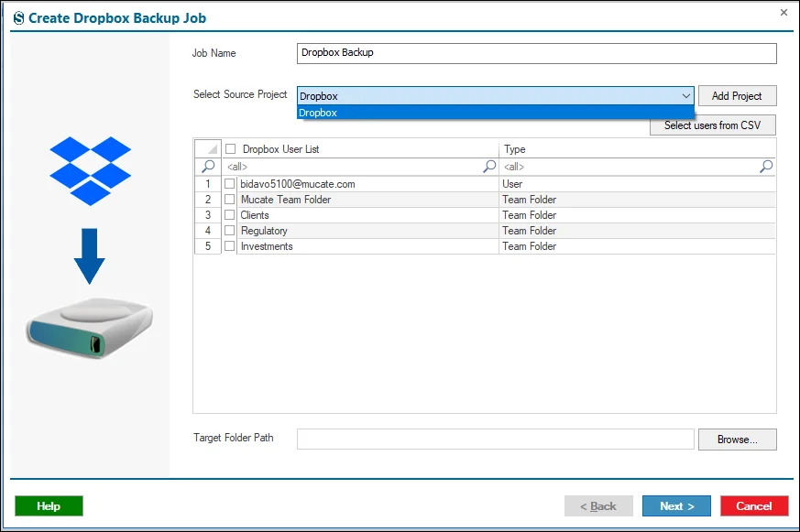Click the magnifier in the Type filter

point(766,166)
